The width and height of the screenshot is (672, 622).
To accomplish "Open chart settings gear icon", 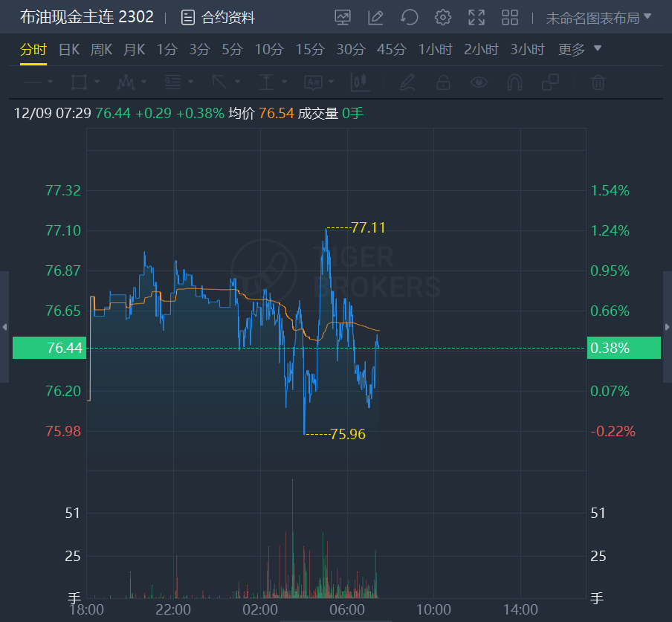I will 443,17.
